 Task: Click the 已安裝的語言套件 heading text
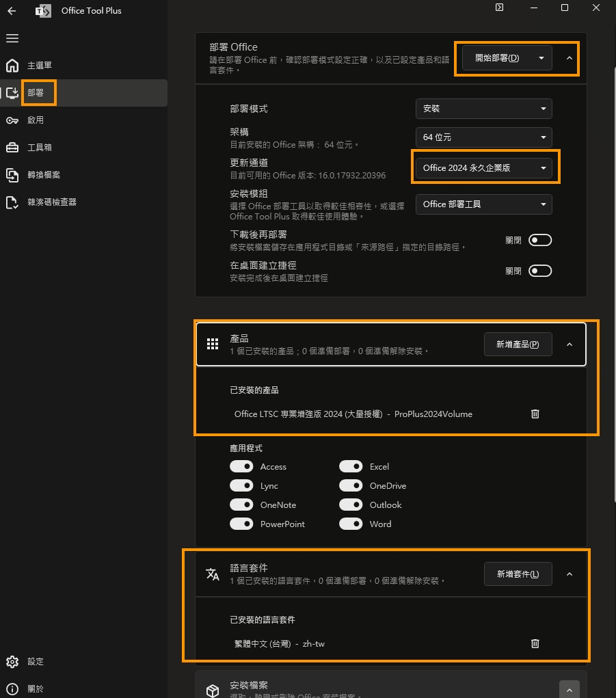coord(262,619)
